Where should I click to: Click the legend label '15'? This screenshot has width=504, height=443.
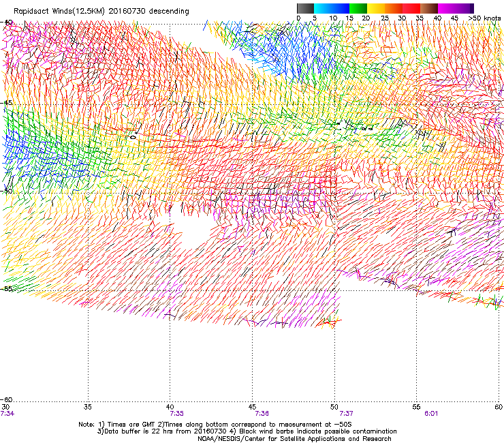pos(349,18)
